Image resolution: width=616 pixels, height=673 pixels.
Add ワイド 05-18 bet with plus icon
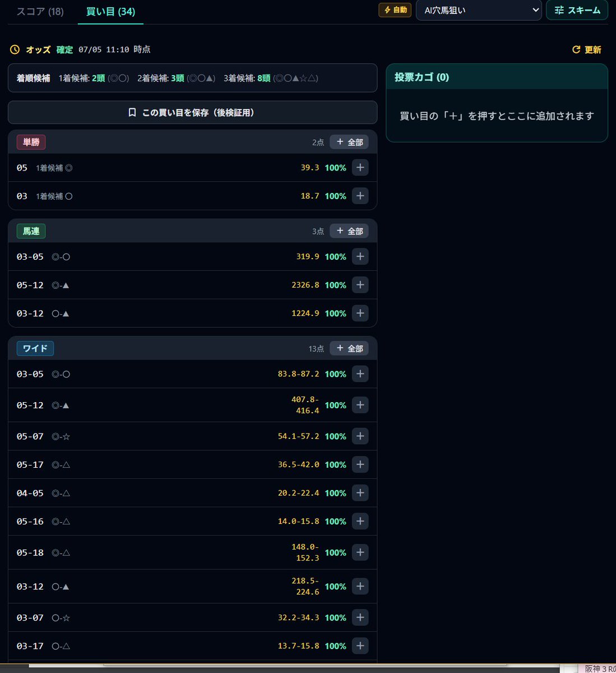coord(360,552)
